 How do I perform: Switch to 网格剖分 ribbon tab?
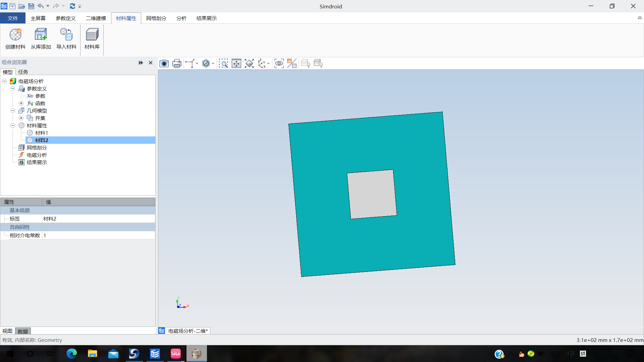click(x=156, y=18)
